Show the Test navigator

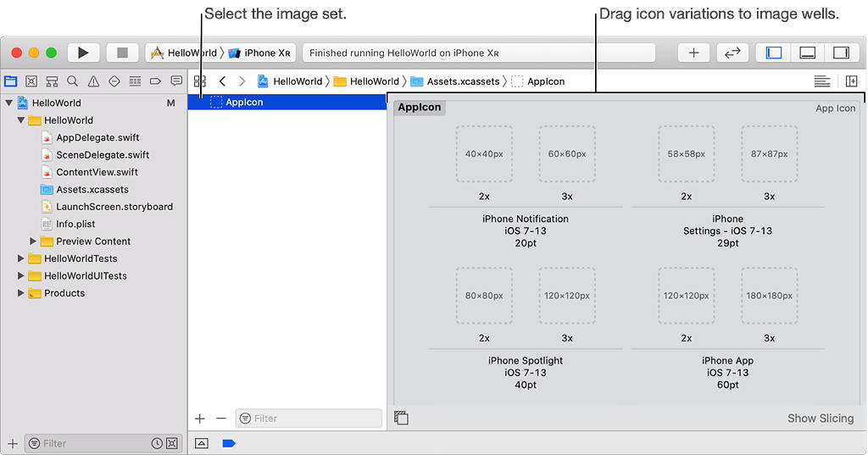click(x=114, y=81)
